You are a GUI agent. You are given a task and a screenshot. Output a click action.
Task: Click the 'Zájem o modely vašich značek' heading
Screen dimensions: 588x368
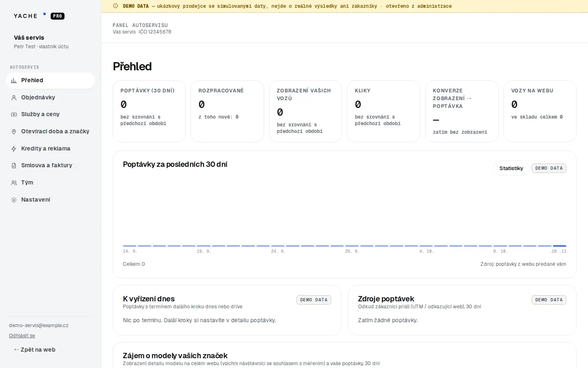(175, 356)
